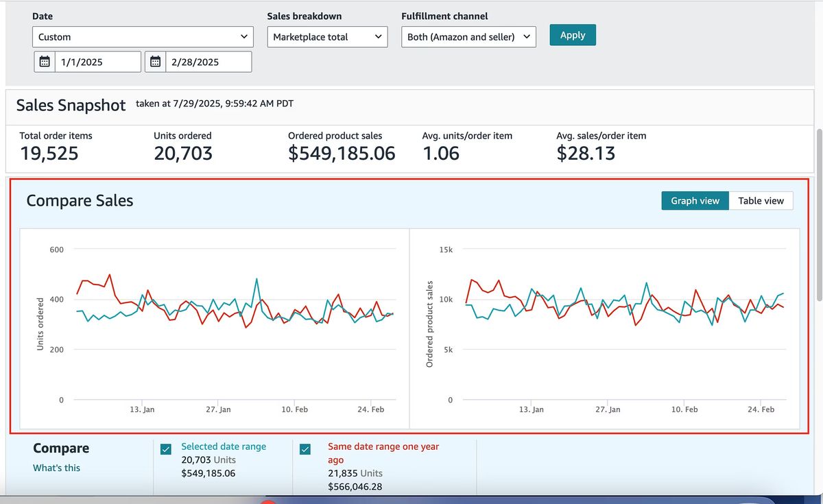Click the Apply button
This screenshot has height=504, width=823.
point(572,34)
